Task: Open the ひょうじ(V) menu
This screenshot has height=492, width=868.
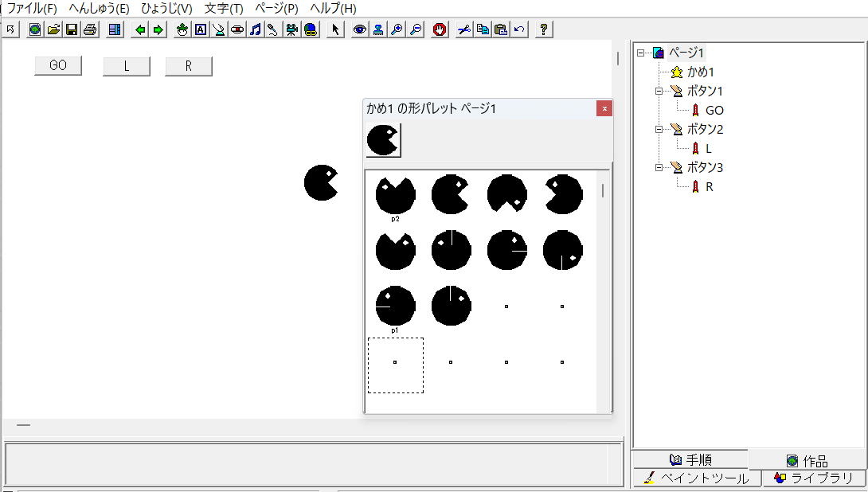Action: click(166, 8)
